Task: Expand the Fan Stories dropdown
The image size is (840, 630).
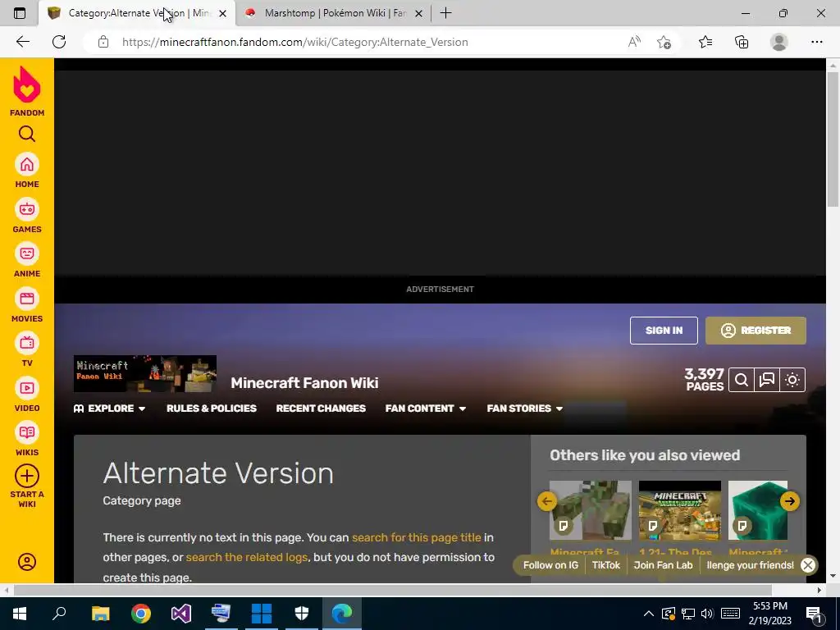Action: click(x=525, y=409)
